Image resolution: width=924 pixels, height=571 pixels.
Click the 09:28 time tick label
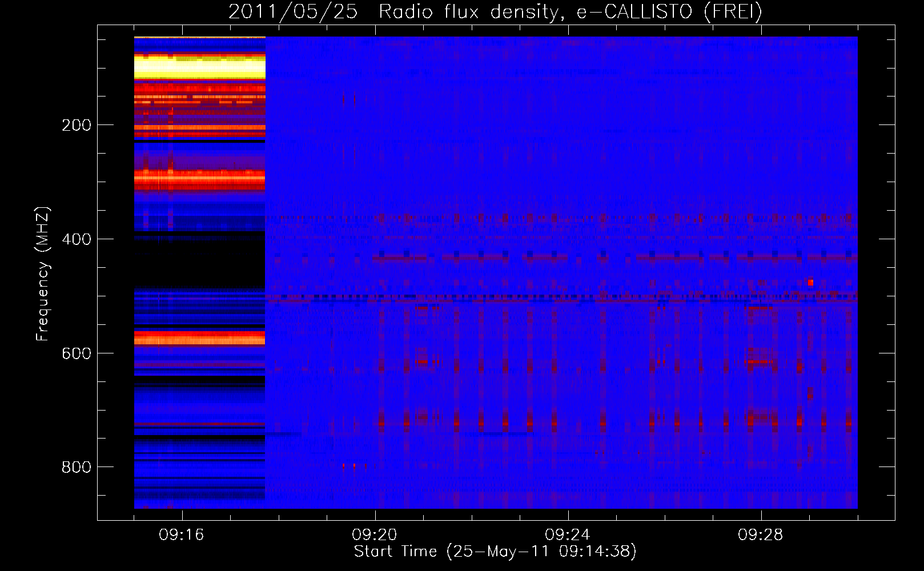click(x=761, y=535)
